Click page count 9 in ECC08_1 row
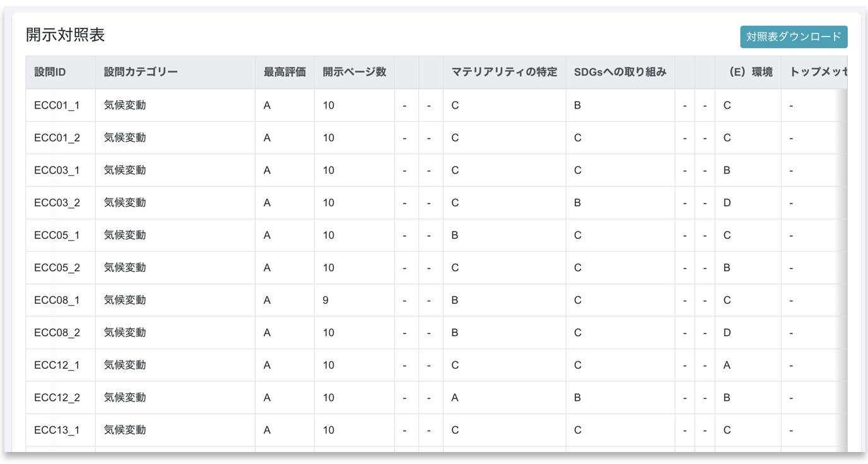This screenshot has width=868, height=464. pos(325,300)
